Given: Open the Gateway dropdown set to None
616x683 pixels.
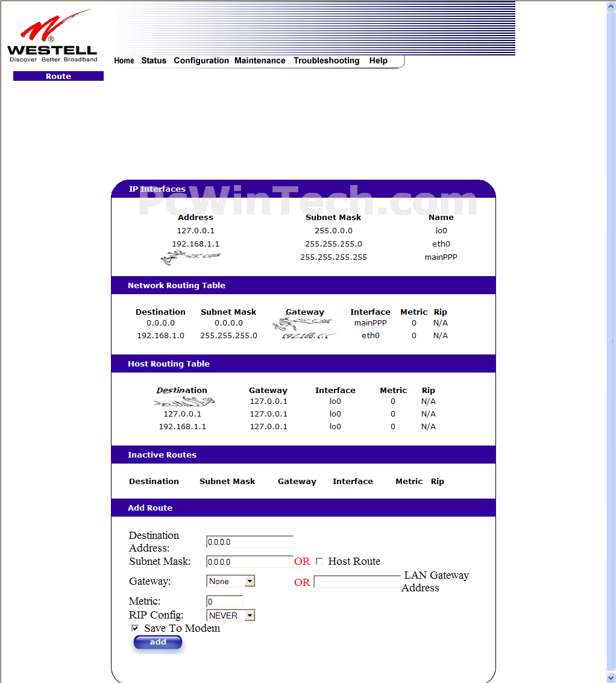Looking at the screenshot, I should point(230,581).
